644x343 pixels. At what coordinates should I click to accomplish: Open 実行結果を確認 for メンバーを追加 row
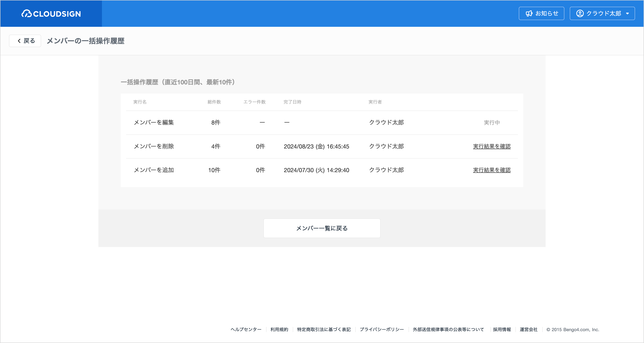point(492,170)
